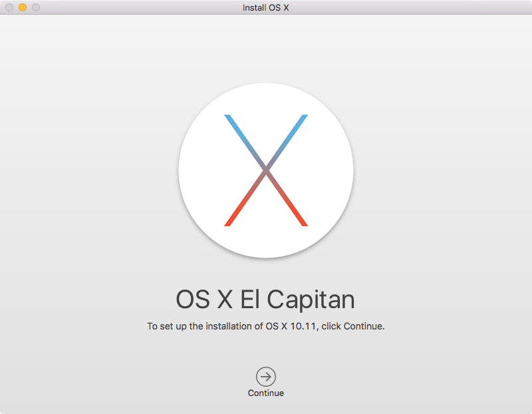
Task: Click the words To set up in the instructions
Action: 166,327
